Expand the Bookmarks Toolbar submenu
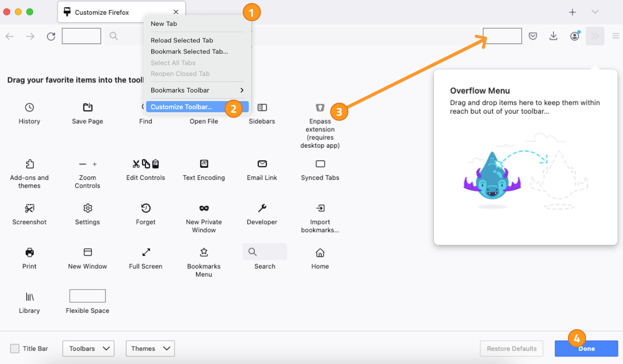Viewport: 623px width, 364px height. point(197,90)
